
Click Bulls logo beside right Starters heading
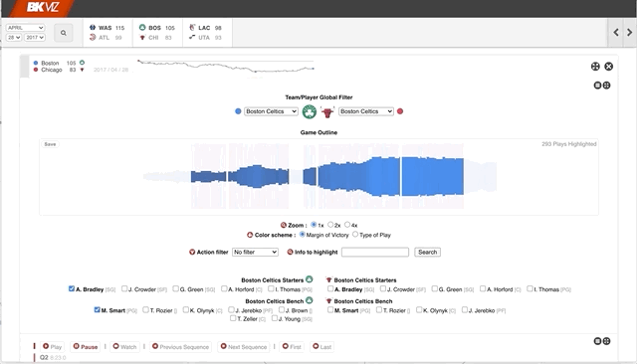click(x=329, y=280)
